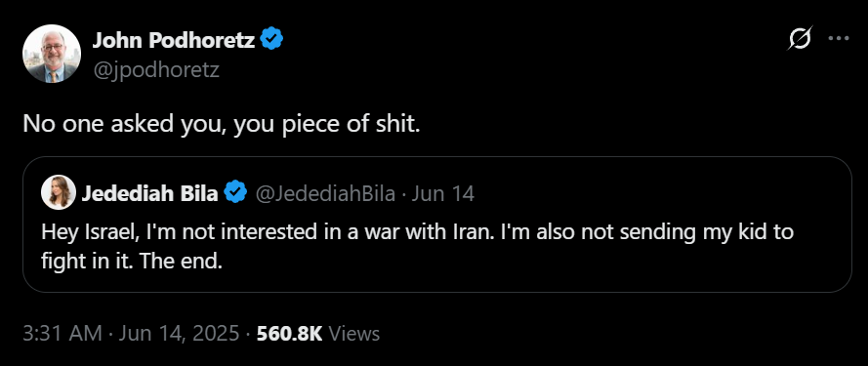Visit the @JedediahBila handle
Screen dimensions: 868x366
click(325, 194)
